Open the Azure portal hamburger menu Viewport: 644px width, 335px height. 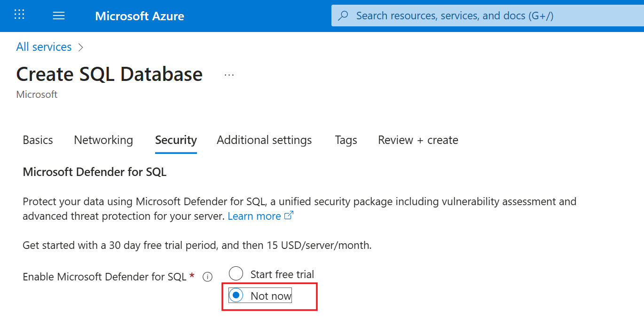pyautogui.click(x=59, y=15)
